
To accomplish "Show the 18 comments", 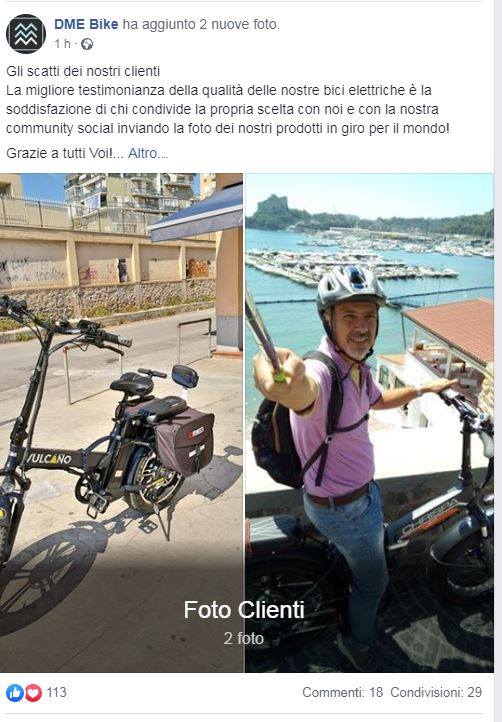I will click(x=343, y=693).
